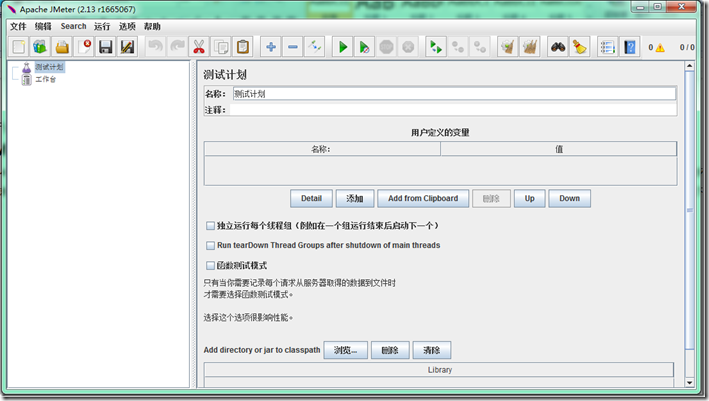The height and width of the screenshot is (401, 709).
Task: Select 测试计划 node in tree
Action: [49, 67]
